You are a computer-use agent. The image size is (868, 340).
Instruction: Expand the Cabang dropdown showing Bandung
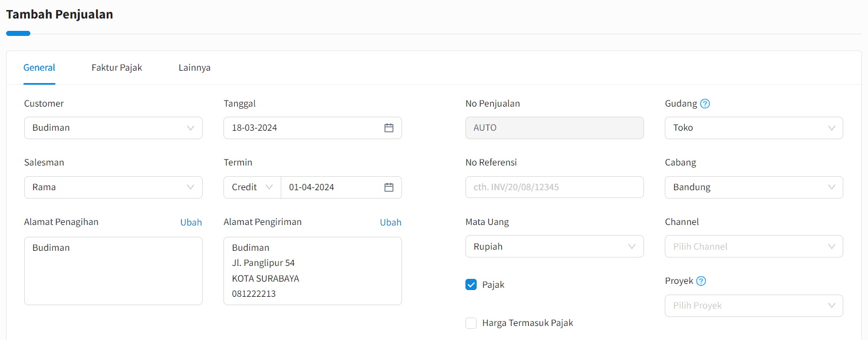click(x=753, y=187)
